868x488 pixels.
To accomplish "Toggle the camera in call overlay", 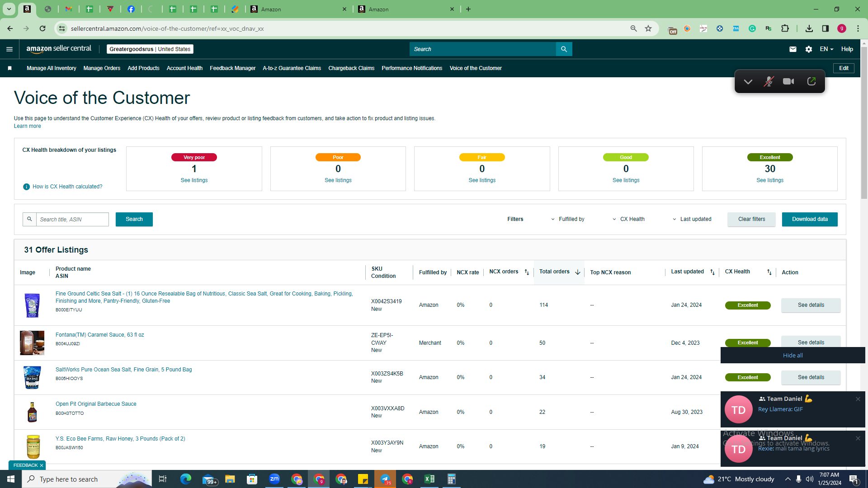I will (x=788, y=82).
